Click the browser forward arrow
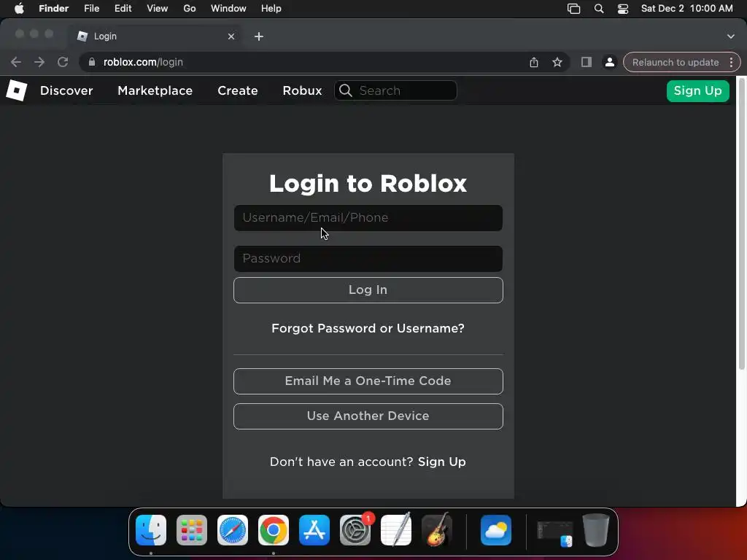The height and width of the screenshot is (560, 747). (39, 63)
